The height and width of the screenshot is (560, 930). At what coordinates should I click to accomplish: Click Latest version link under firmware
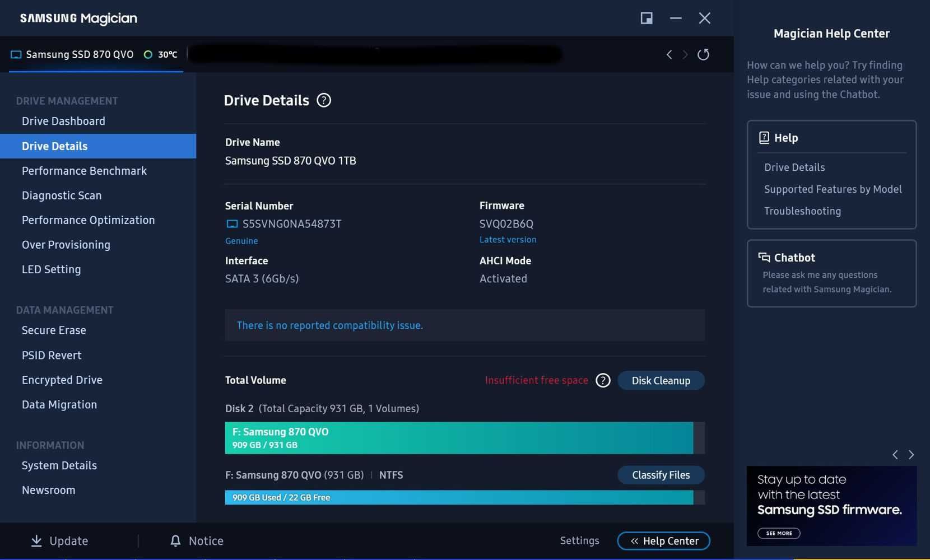[x=508, y=240]
